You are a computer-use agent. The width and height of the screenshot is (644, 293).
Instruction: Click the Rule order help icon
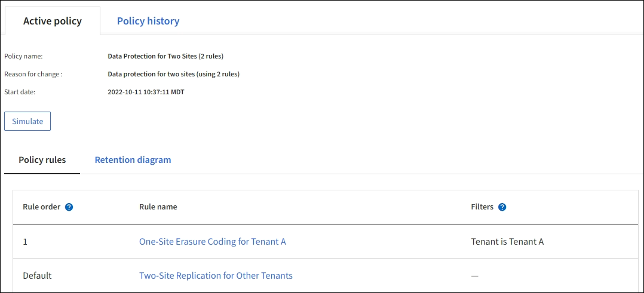click(69, 207)
